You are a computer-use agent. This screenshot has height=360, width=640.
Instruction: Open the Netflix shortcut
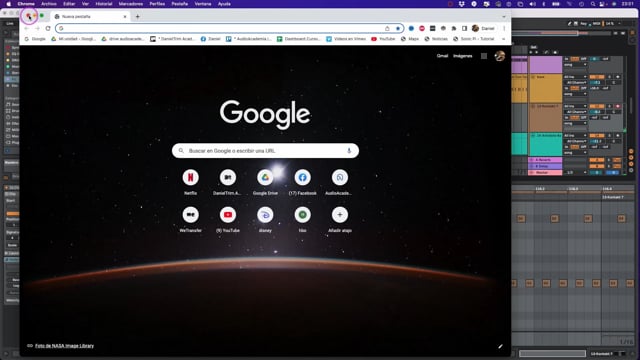pyautogui.click(x=191, y=178)
